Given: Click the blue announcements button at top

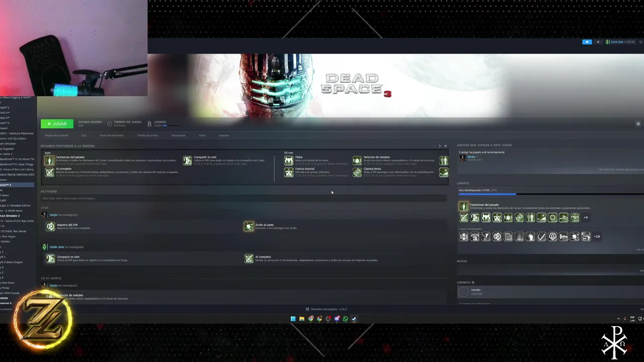Looking at the screenshot, I should coord(587,42).
